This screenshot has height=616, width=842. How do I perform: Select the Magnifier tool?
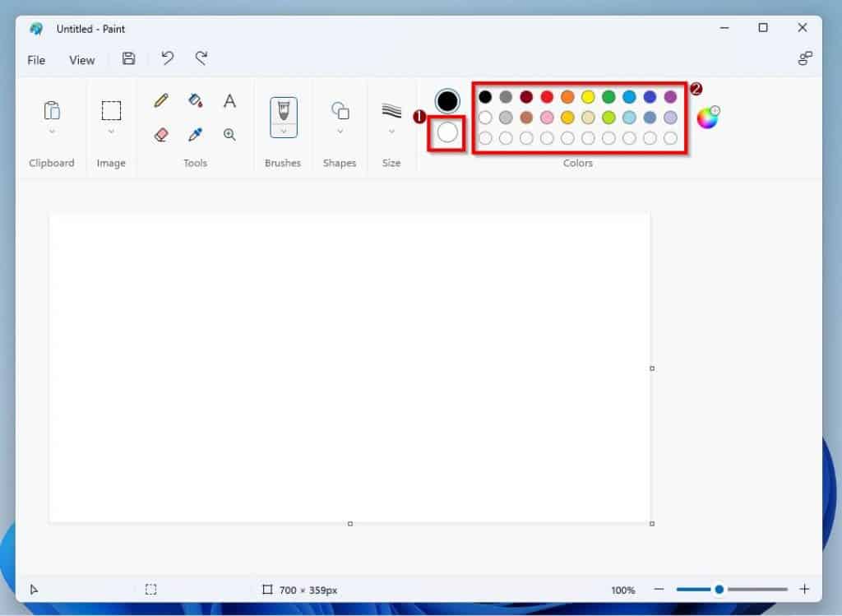click(x=230, y=134)
